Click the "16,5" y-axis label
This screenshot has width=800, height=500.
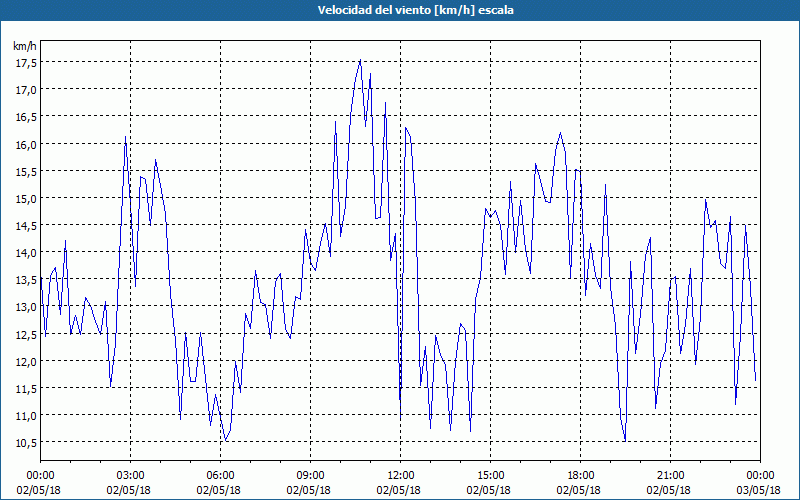26,117
